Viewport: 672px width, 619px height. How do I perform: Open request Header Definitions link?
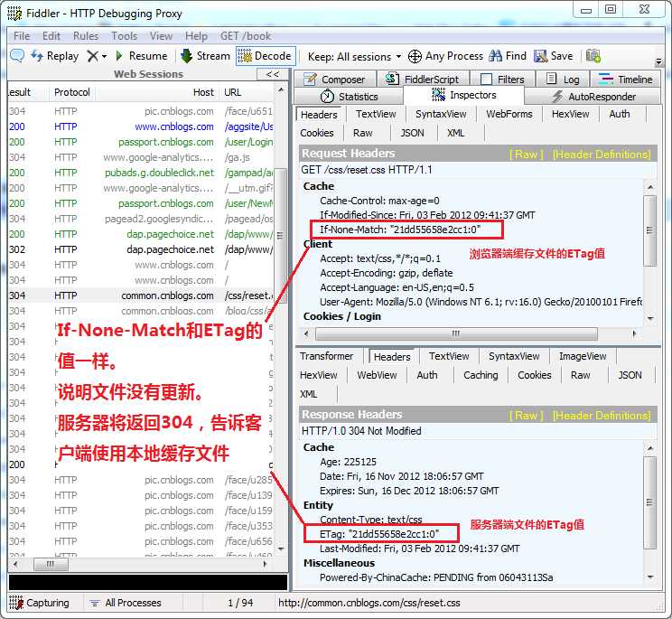[x=602, y=155]
